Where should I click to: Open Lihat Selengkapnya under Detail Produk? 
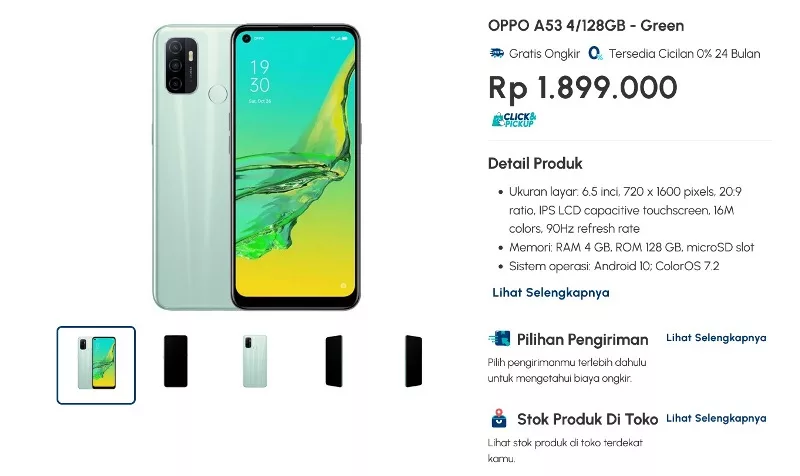click(x=551, y=293)
